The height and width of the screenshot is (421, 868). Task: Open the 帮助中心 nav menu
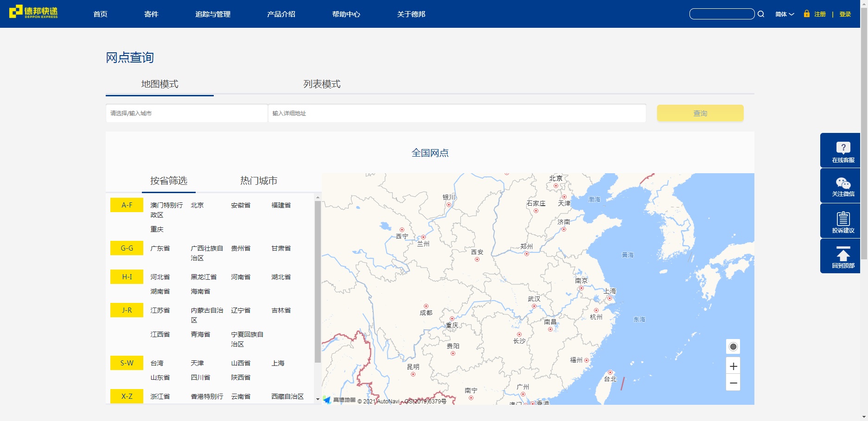pyautogui.click(x=346, y=14)
